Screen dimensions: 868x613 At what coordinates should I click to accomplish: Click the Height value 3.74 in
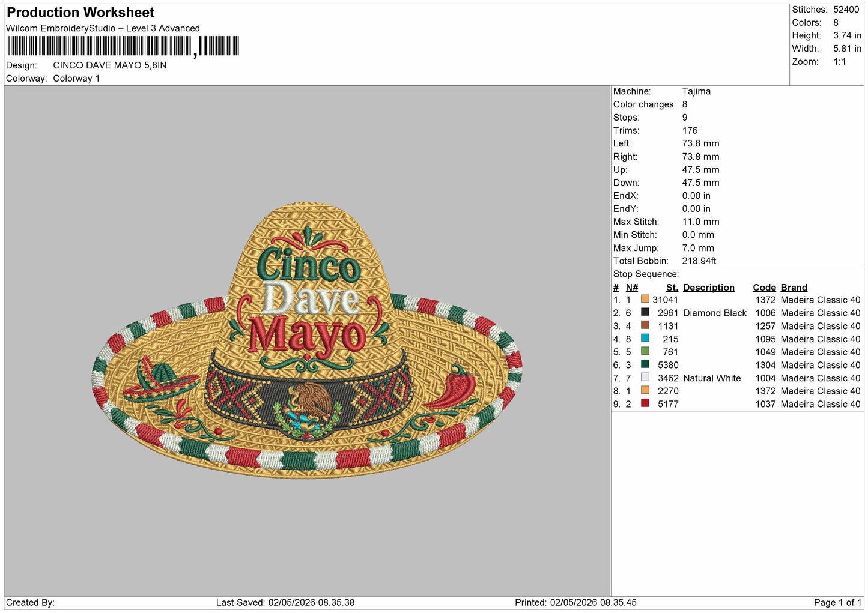coord(847,36)
